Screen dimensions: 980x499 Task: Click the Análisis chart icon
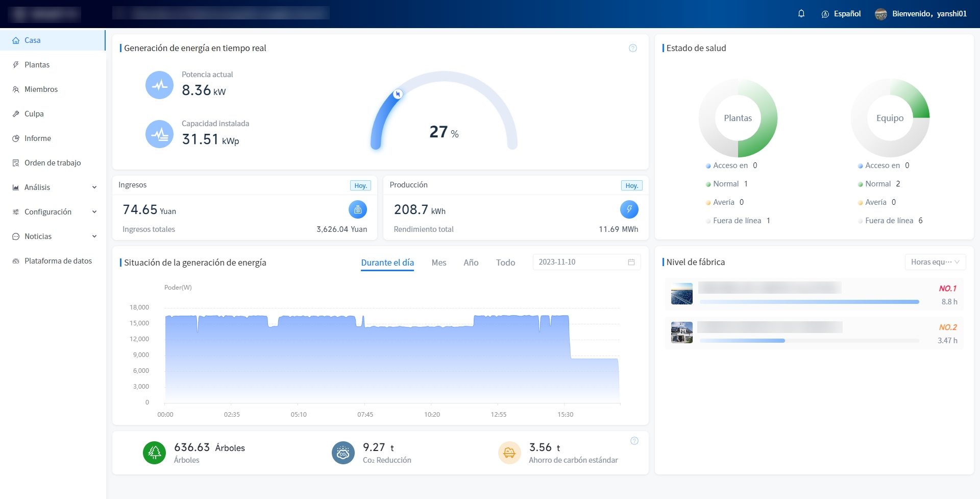click(16, 187)
